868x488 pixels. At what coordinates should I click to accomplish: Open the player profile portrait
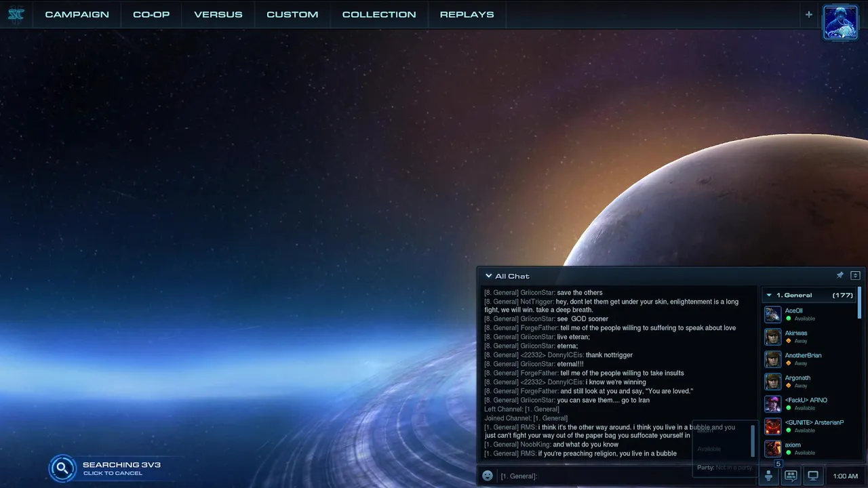tap(840, 22)
